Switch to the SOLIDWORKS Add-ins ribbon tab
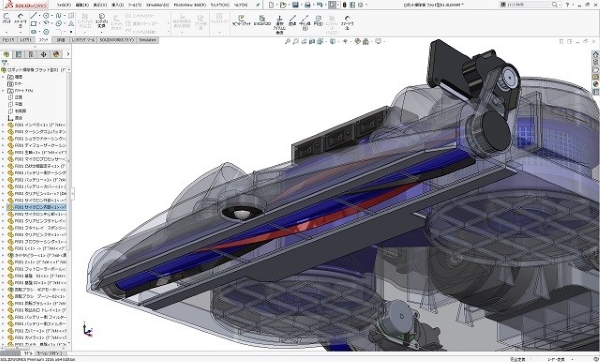This screenshot has height=362, width=600. [x=117, y=40]
